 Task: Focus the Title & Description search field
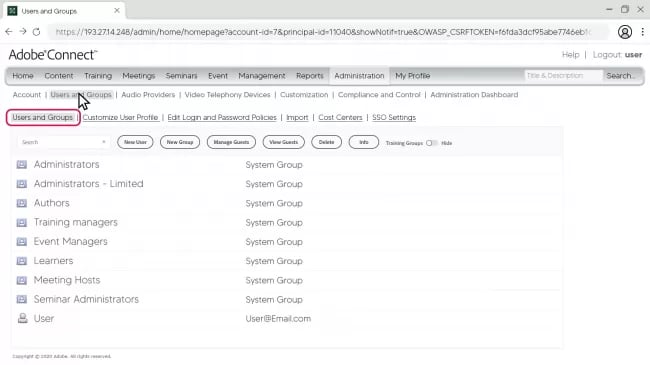point(563,75)
